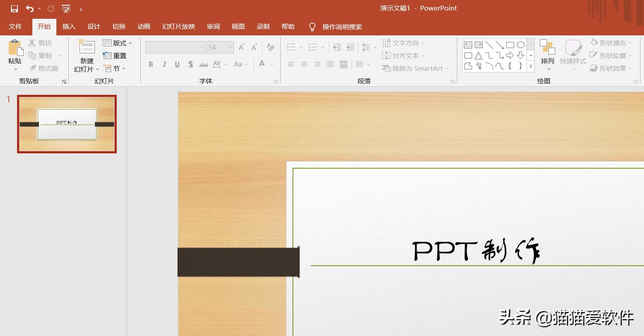Click the lightbulb Tell Me search icon
The width and height of the screenshot is (644, 336).
312,27
